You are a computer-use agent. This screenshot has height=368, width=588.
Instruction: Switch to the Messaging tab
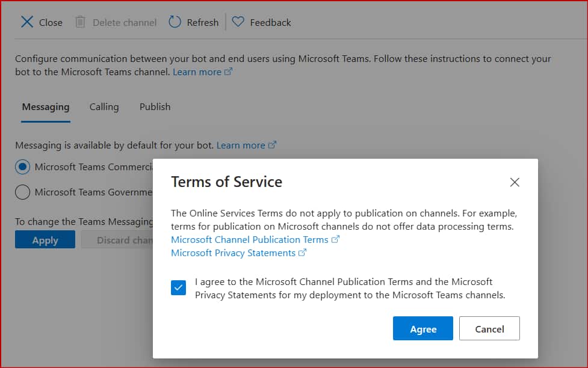(x=46, y=106)
